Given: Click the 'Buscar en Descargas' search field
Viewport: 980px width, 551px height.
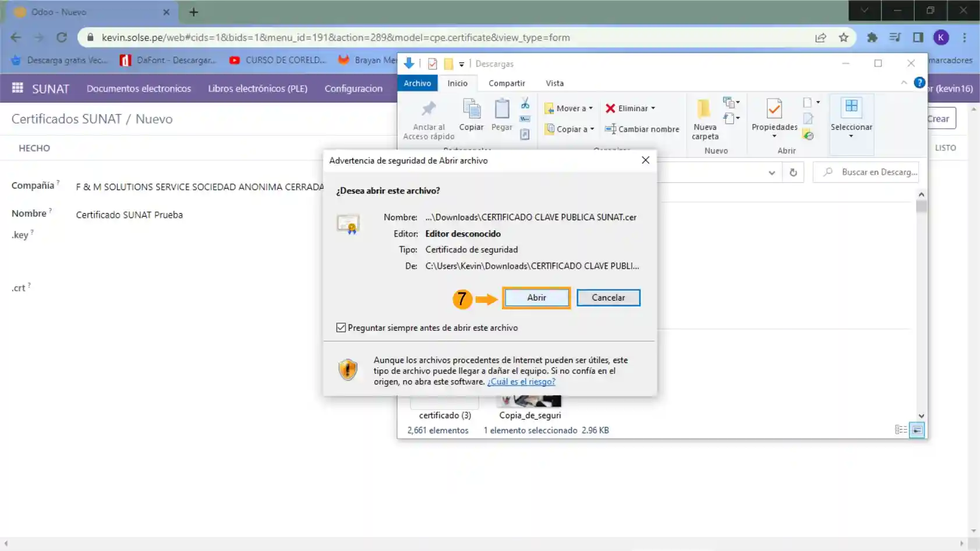Looking at the screenshot, I should point(866,172).
